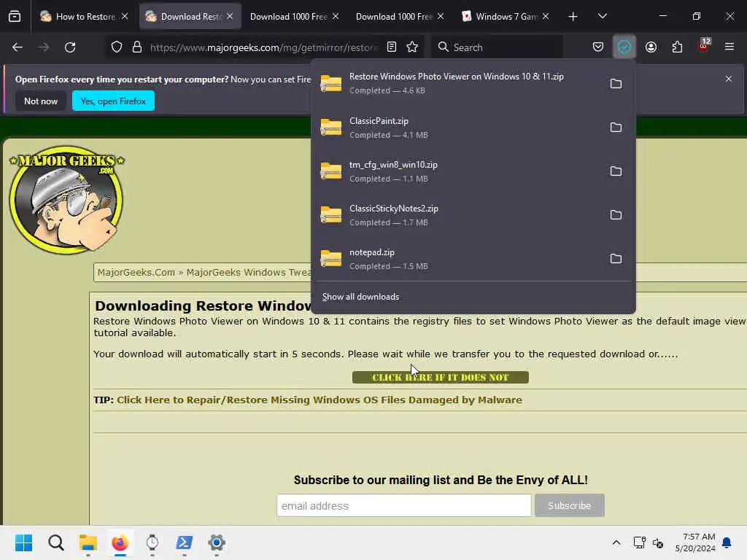This screenshot has height=560, width=747.
Task: Switch to first 'Download 1000 Free' tab
Action: coord(289,17)
